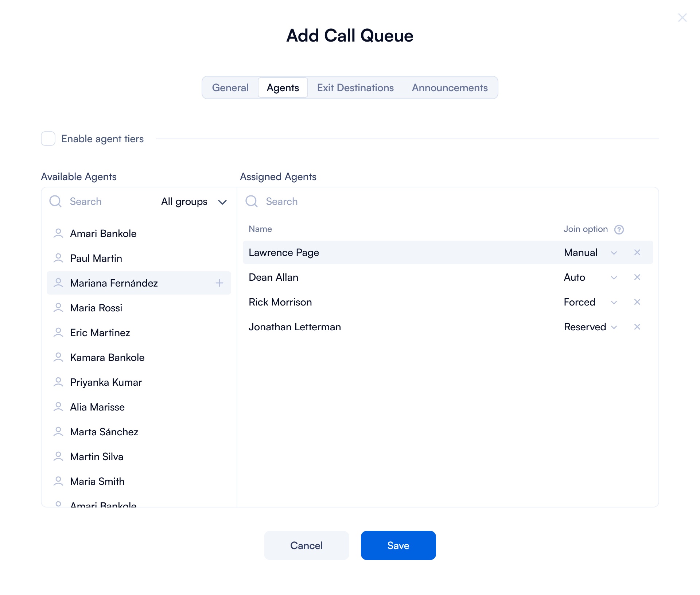Click the Available Agents search magnifier icon

pos(55,201)
